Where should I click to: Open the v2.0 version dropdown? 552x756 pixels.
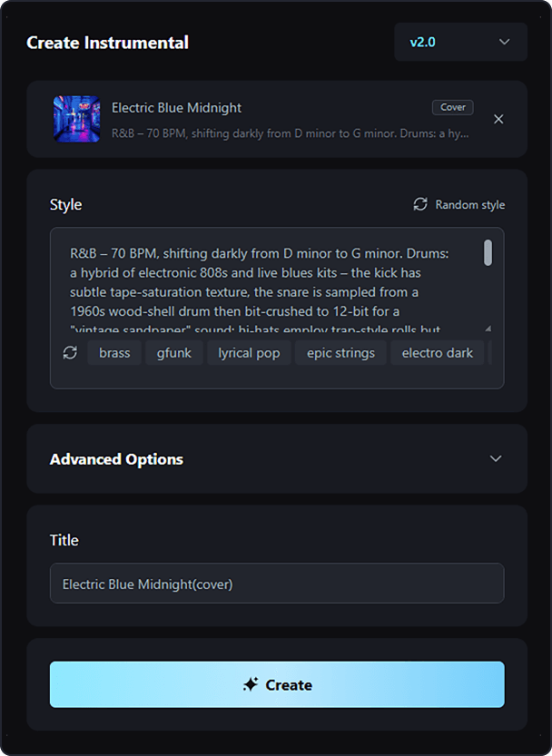click(x=460, y=42)
